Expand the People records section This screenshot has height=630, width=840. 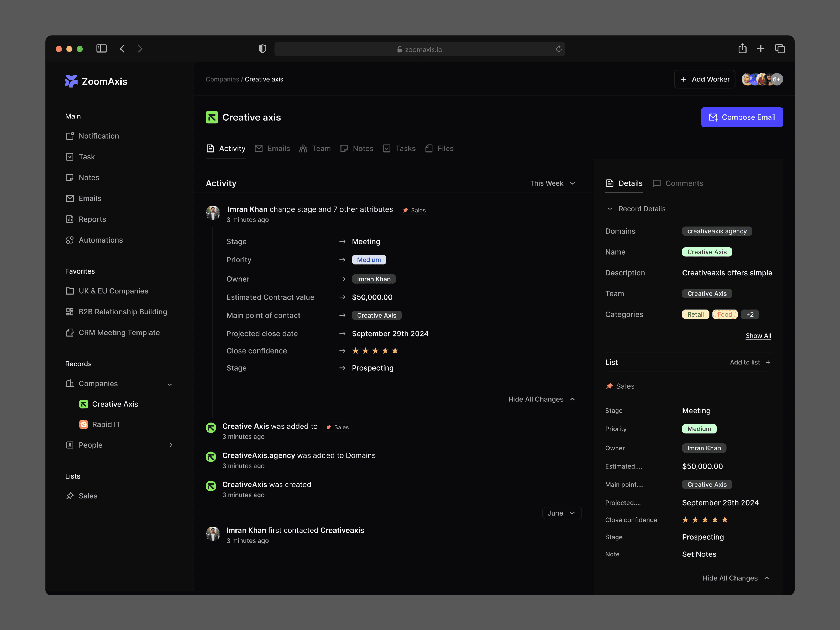[x=171, y=445]
